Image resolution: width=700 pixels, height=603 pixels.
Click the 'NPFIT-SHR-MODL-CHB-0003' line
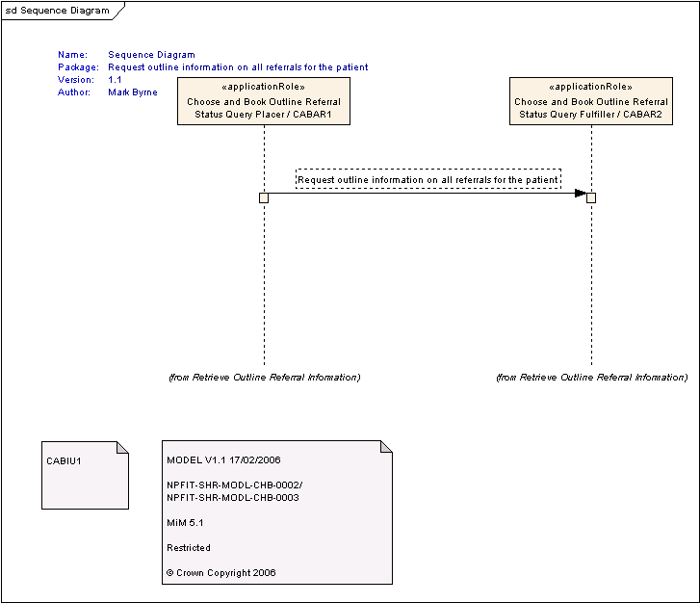pyautogui.click(x=233, y=498)
